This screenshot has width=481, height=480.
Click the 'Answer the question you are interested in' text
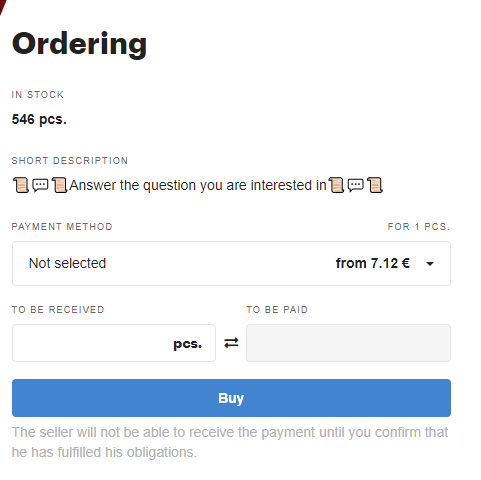(x=198, y=185)
